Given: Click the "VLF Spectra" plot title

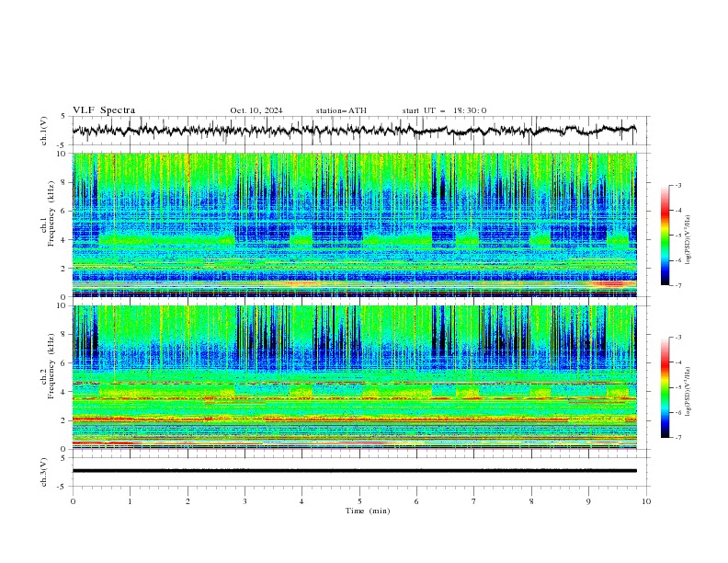Looking at the screenshot, I should (104, 110).
